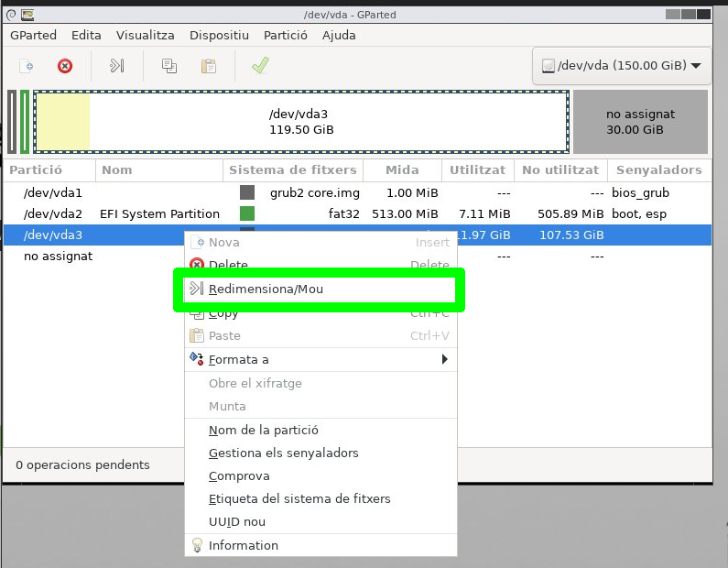
Task: Click the red Delete partition toolbar icon
Action: [x=65, y=66]
